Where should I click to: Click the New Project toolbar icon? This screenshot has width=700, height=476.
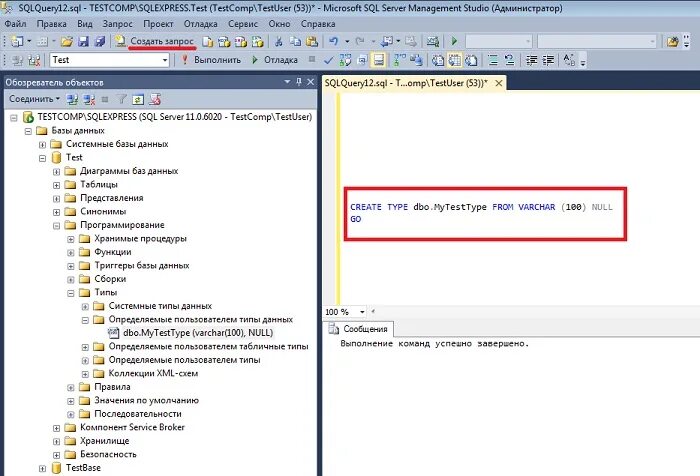tap(17, 42)
